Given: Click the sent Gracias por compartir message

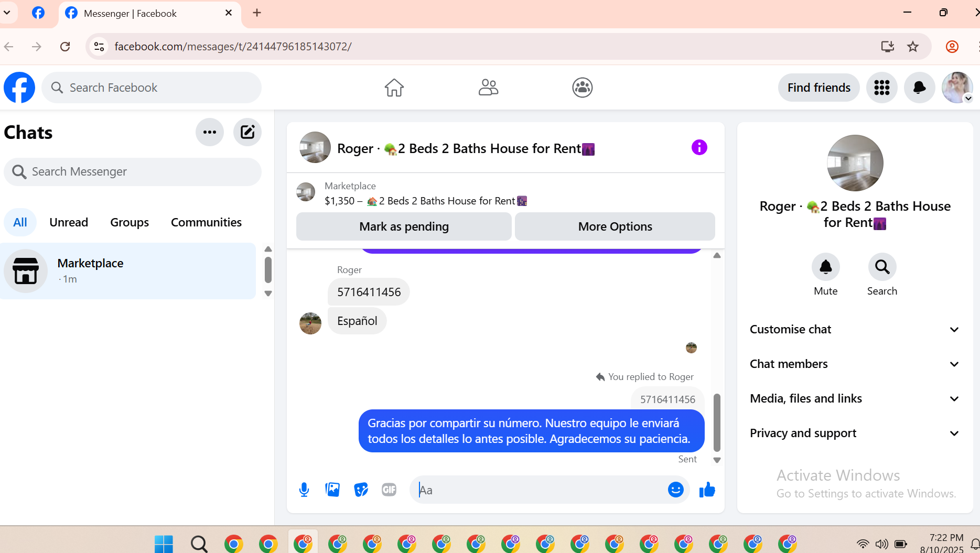Looking at the screenshot, I should pyautogui.click(x=531, y=431).
